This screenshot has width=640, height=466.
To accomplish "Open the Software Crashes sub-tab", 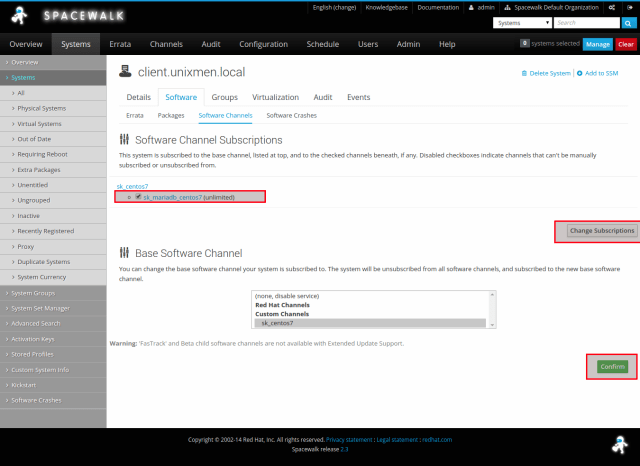I will coord(291,115).
